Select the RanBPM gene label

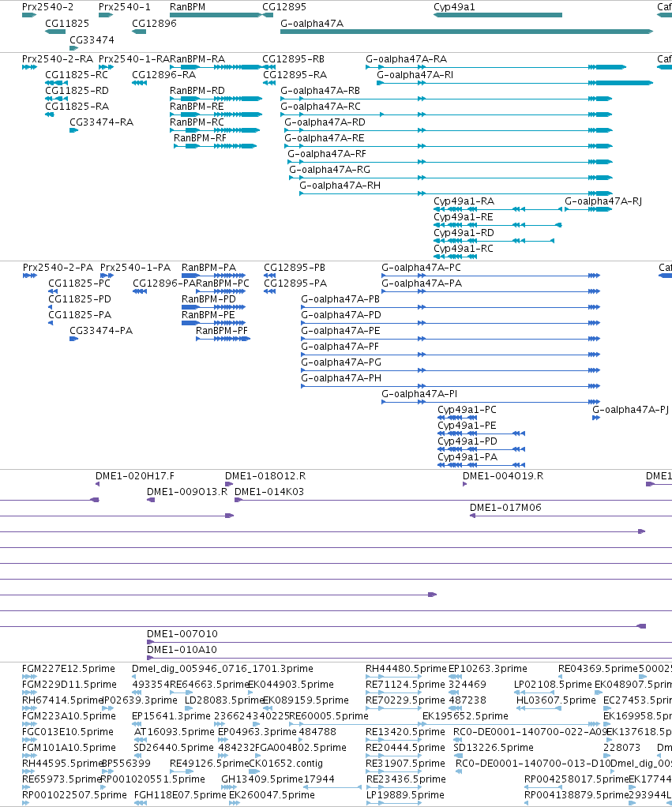coord(187,7)
